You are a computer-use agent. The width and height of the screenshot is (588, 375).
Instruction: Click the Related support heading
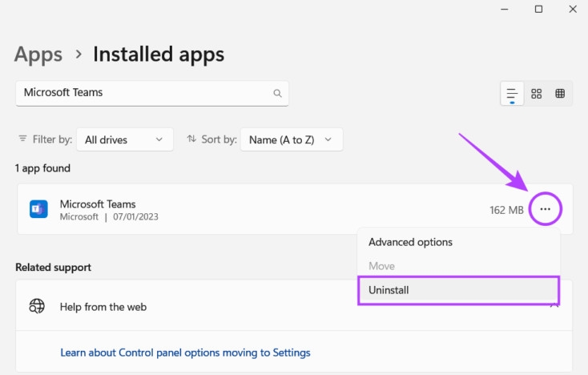tap(53, 268)
